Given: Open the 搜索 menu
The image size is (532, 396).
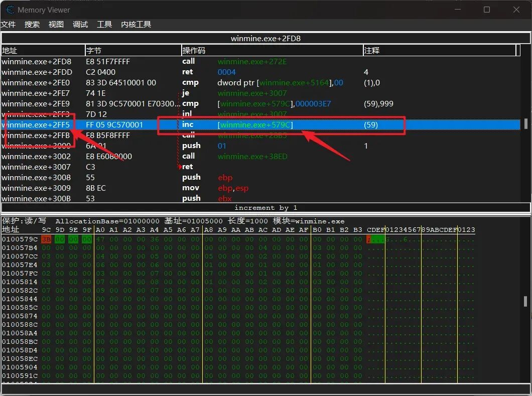Looking at the screenshot, I should point(32,24).
